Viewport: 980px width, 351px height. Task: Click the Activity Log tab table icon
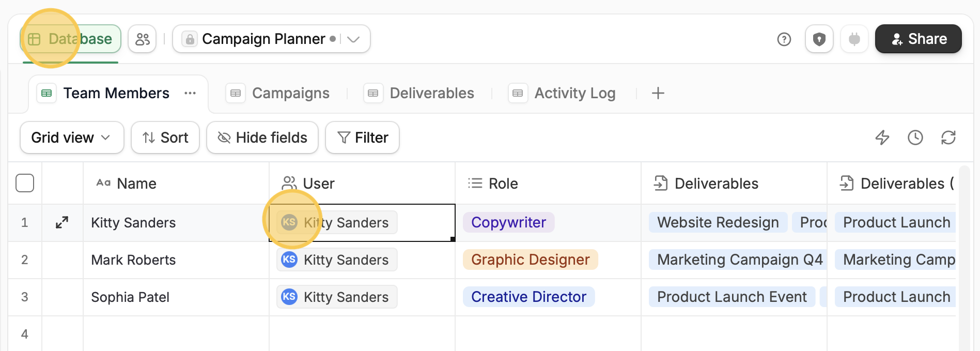pos(518,93)
